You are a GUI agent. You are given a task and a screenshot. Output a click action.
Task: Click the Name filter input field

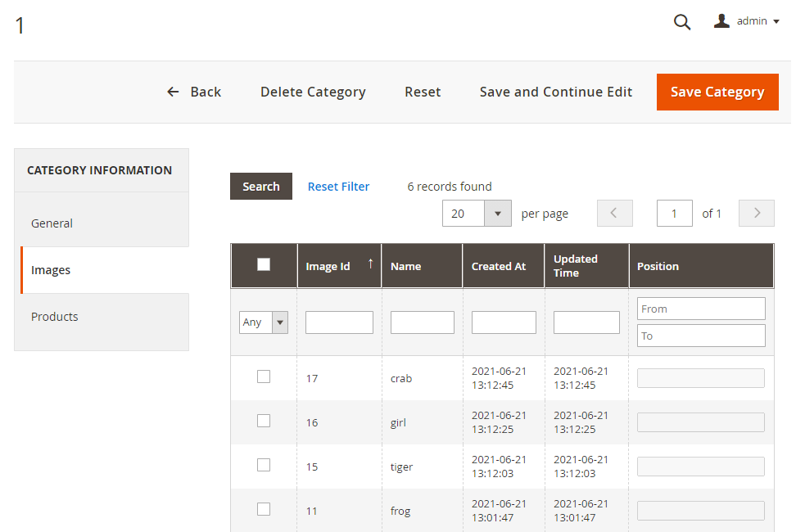point(422,322)
